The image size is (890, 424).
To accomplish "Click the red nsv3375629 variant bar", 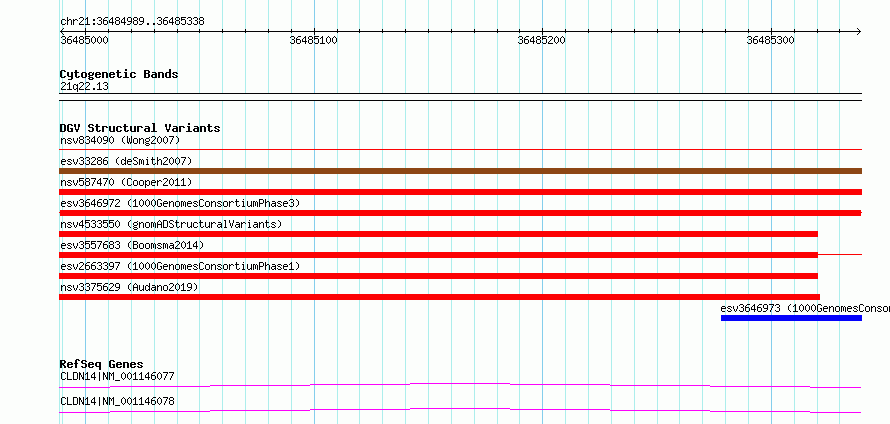I will (439, 297).
